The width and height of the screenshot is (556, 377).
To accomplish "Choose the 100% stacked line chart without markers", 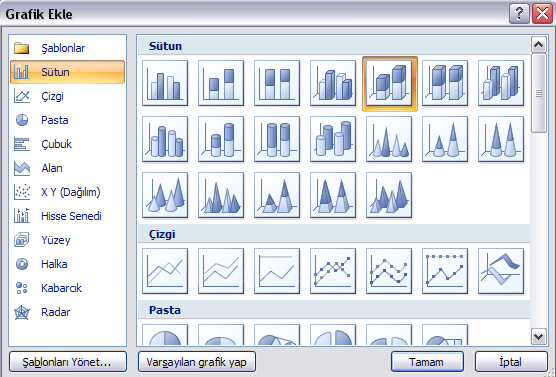I will point(277,271).
